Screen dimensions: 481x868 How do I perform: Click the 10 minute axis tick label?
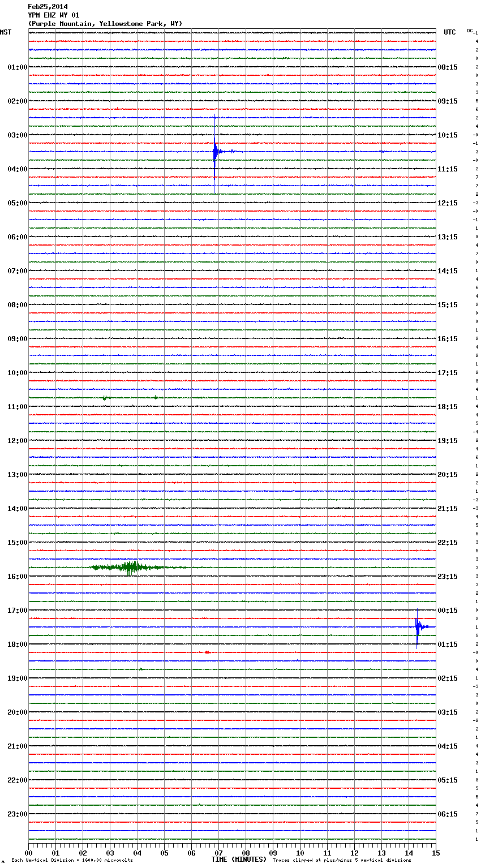[x=300, y=853]
